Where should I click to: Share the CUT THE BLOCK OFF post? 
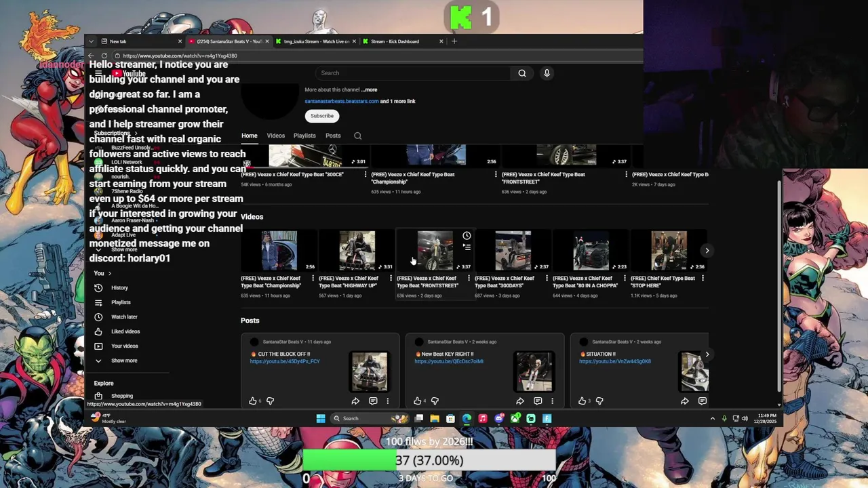(x=355, y=401)
